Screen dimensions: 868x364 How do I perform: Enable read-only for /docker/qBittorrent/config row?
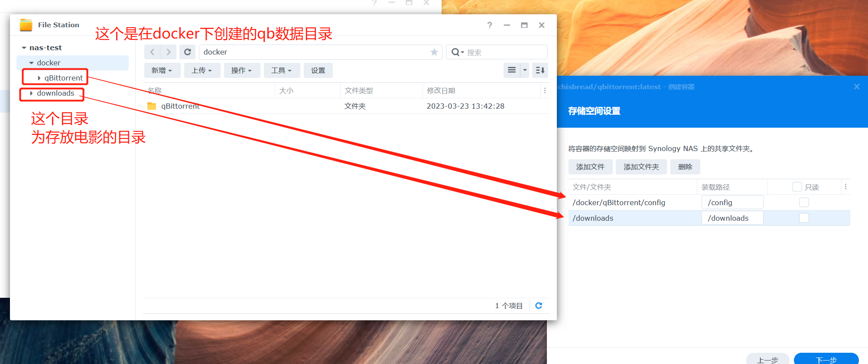(x=804, y=202)
